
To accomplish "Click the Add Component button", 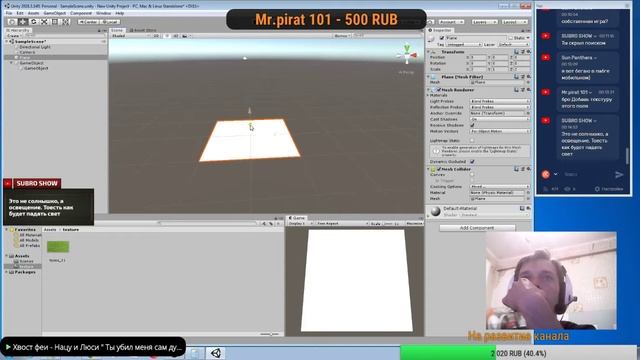I will pyautogui.click(x=477, y=228).
